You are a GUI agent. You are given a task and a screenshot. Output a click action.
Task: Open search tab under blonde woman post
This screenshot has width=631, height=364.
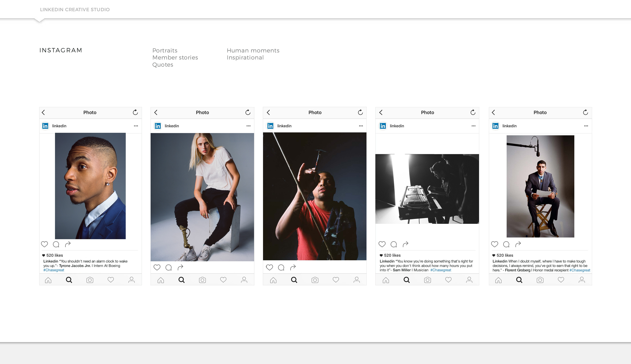point(181,280)
